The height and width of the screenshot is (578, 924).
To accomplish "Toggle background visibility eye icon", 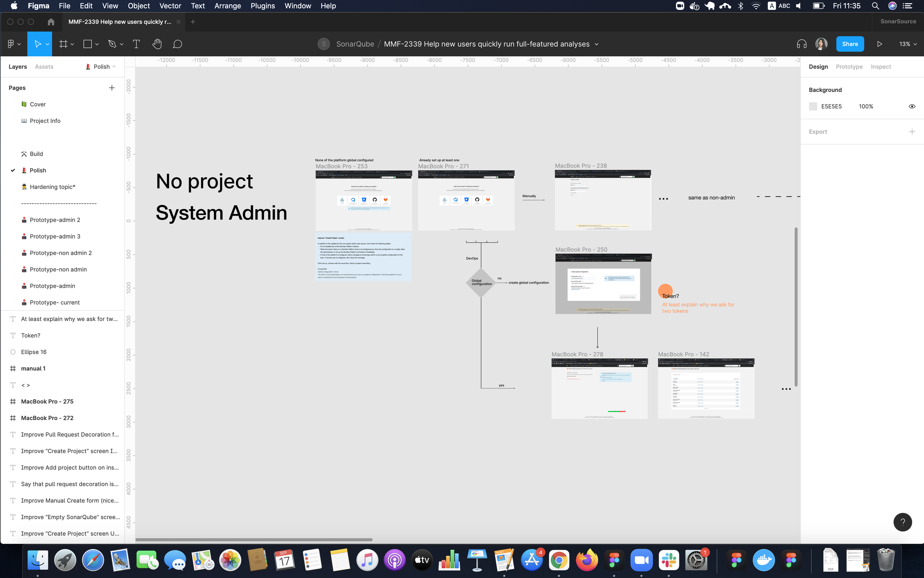I will (912, 106).
